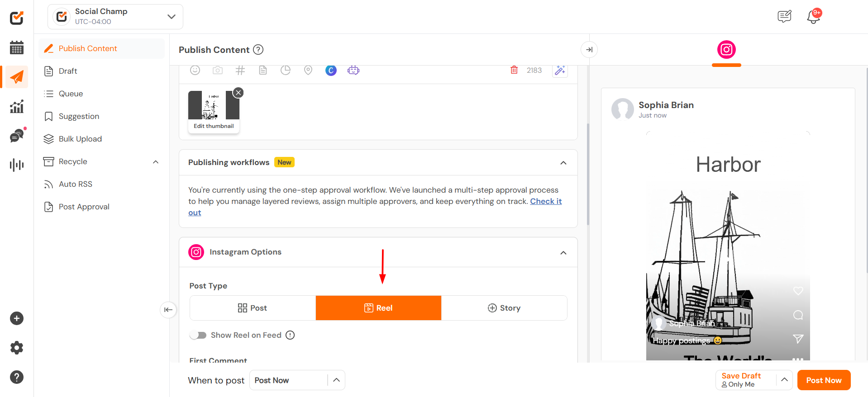This screenshot has height=397, width=868.
Task: Open Draft from the side menu
Action: point(68,71)
